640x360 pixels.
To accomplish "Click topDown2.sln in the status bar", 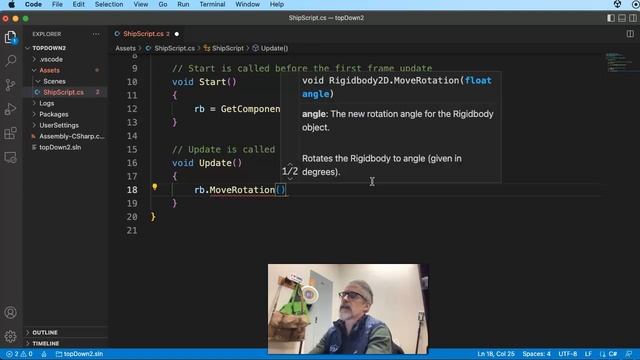I will pyautogui.click(x=80, y=354).
